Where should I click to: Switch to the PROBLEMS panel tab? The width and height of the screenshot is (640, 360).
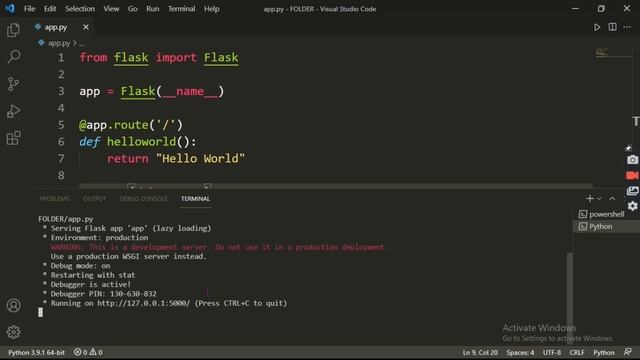pos(54,199)
